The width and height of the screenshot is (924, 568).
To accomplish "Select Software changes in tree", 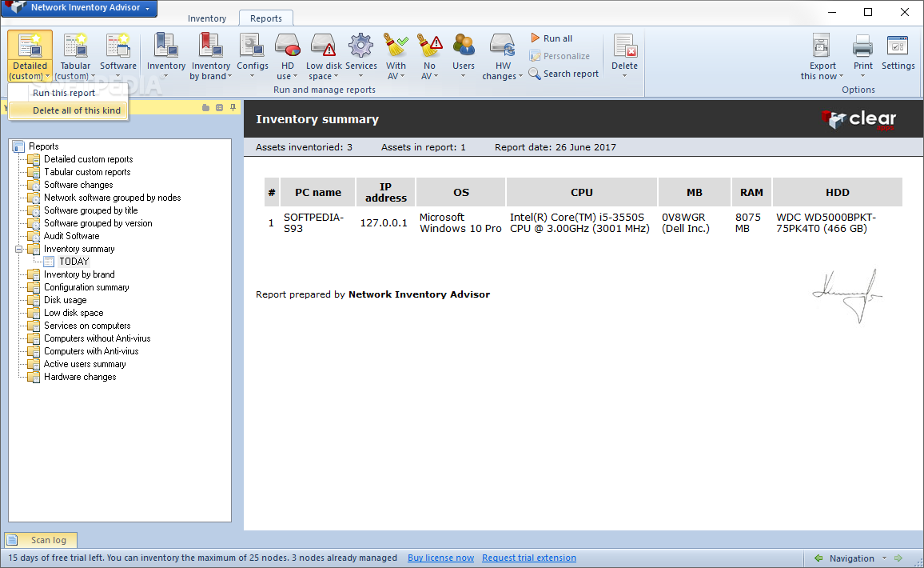I will [78, 185].
